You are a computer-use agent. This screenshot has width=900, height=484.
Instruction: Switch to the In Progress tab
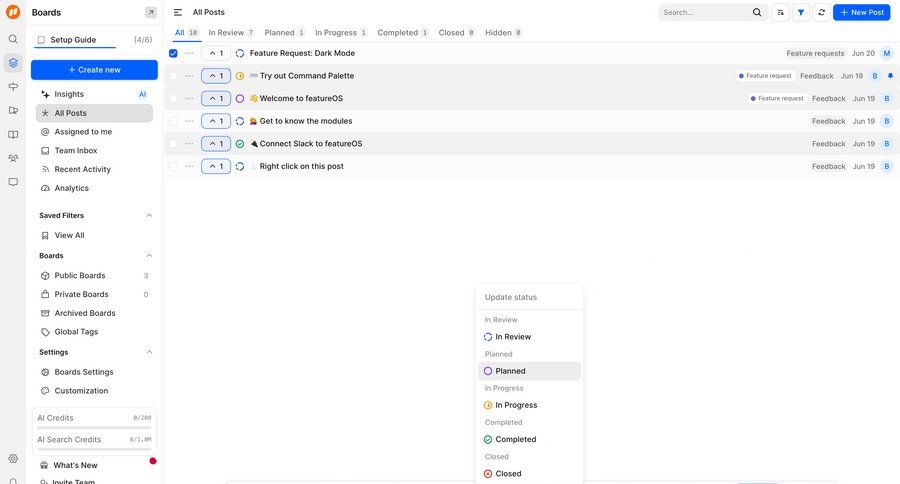tap(341, 33)
